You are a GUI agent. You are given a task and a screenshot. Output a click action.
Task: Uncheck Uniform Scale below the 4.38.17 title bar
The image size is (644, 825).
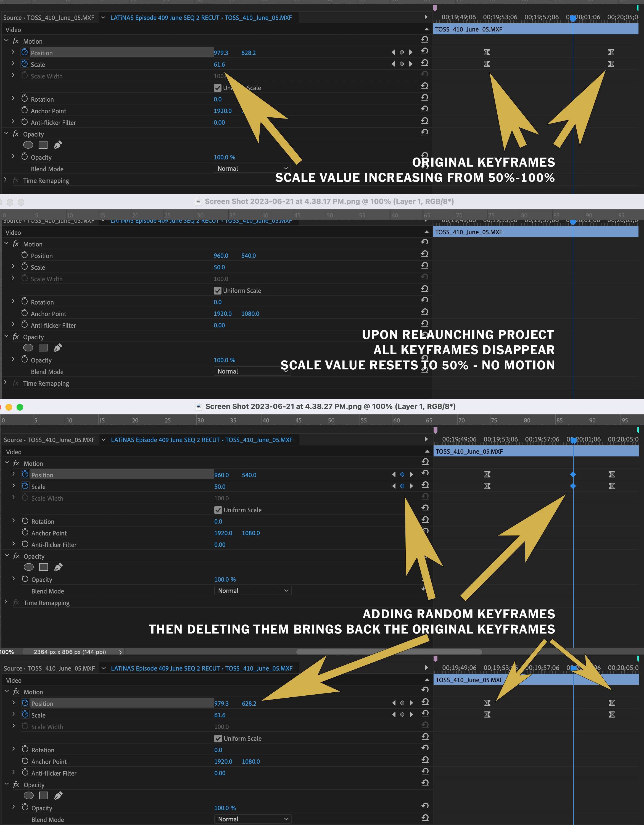tap(218, 291)
